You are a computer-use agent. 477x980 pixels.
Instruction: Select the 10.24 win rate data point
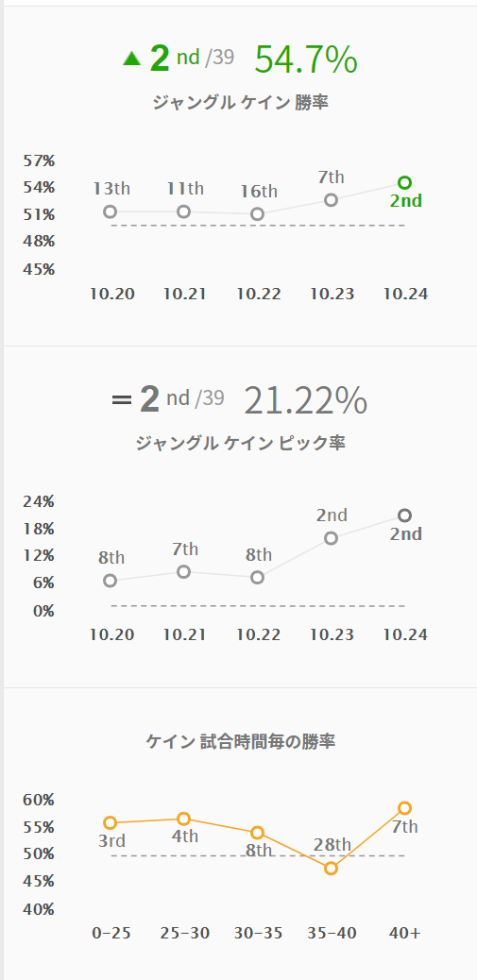click(x=404, y=182)
